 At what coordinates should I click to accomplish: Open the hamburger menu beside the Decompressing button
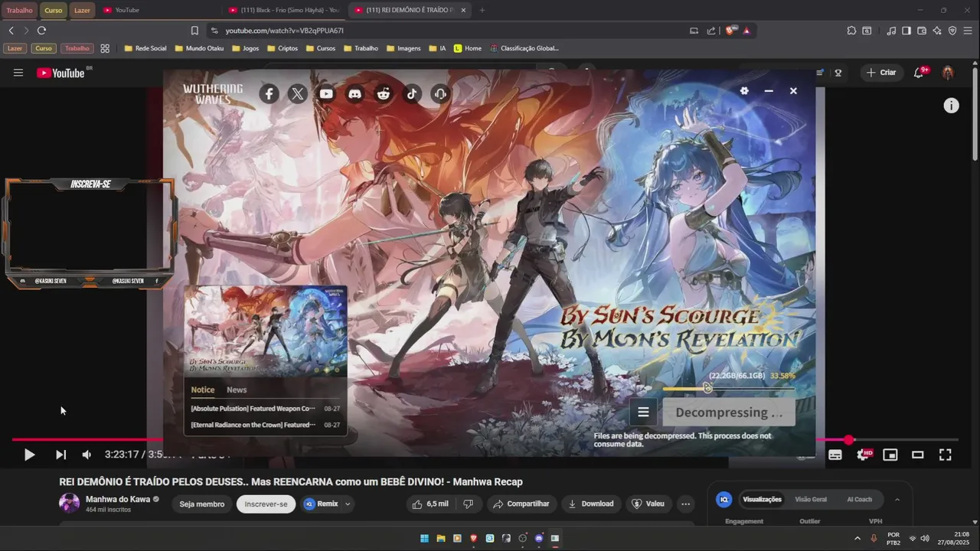click(x=643, y=412)
